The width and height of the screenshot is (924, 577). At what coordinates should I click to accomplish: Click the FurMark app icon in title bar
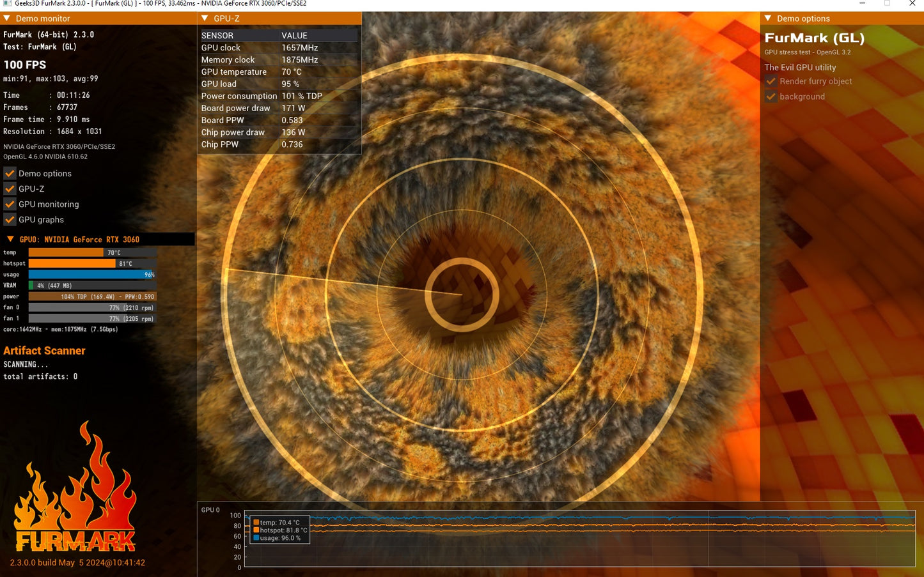coord(7,4)
